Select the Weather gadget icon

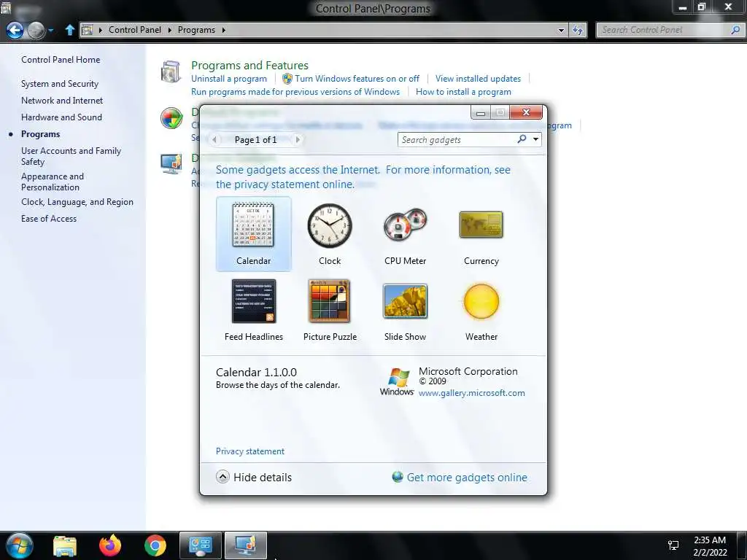[481, 301]
